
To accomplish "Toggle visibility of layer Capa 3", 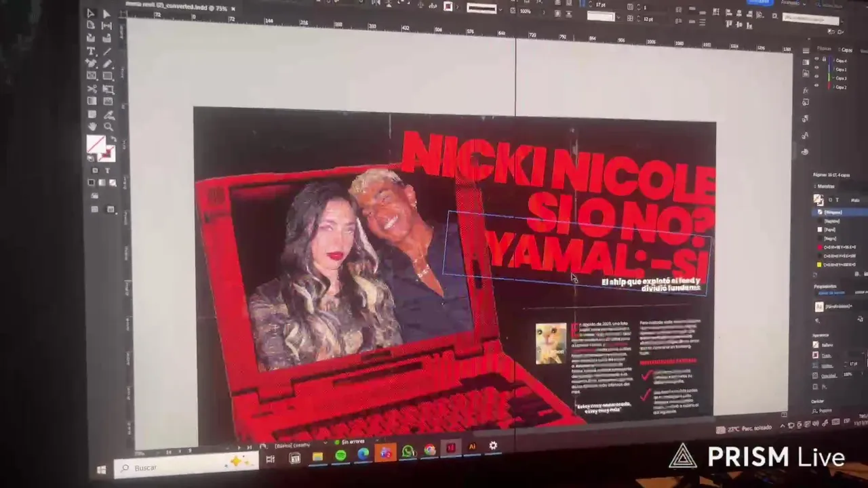I will [816, 78].
